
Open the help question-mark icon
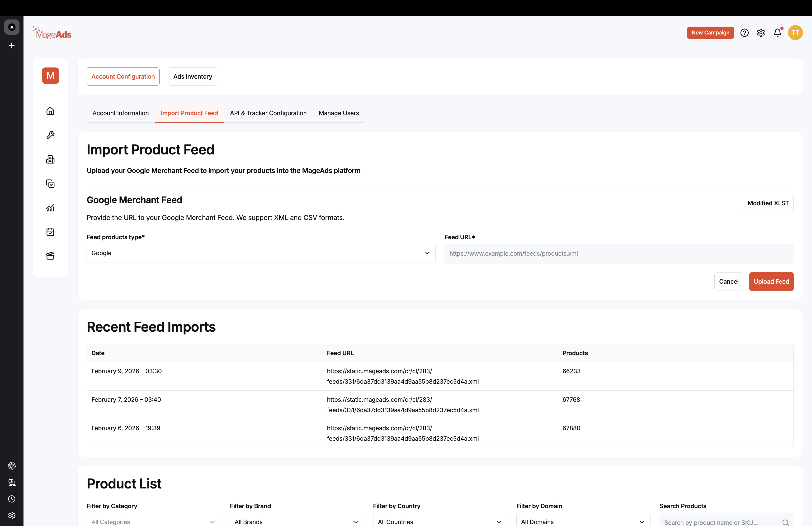[744, 33]
